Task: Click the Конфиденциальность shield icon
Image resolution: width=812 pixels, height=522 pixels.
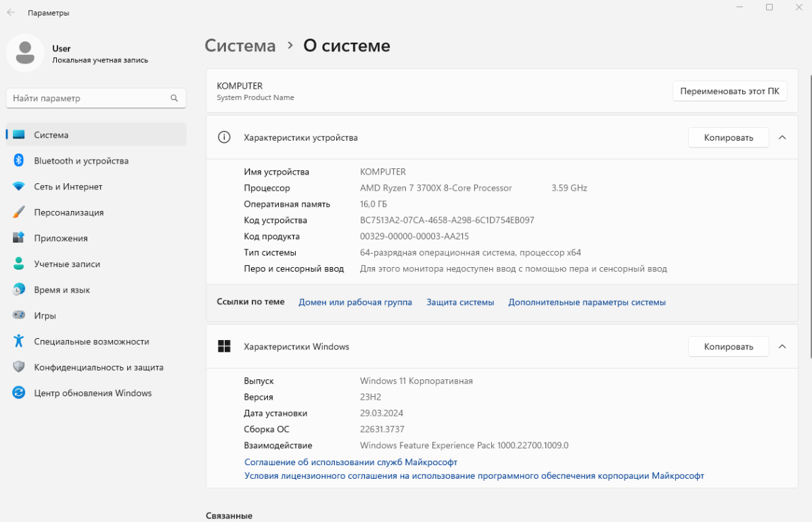Action: pyautogui.click(x=19, y=367)
